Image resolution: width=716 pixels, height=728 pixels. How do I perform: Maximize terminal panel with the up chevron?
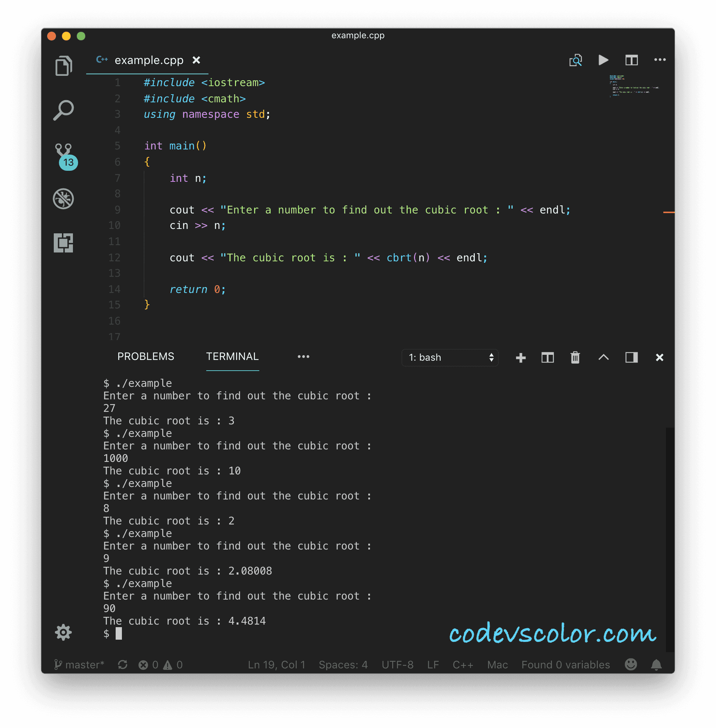603,357
